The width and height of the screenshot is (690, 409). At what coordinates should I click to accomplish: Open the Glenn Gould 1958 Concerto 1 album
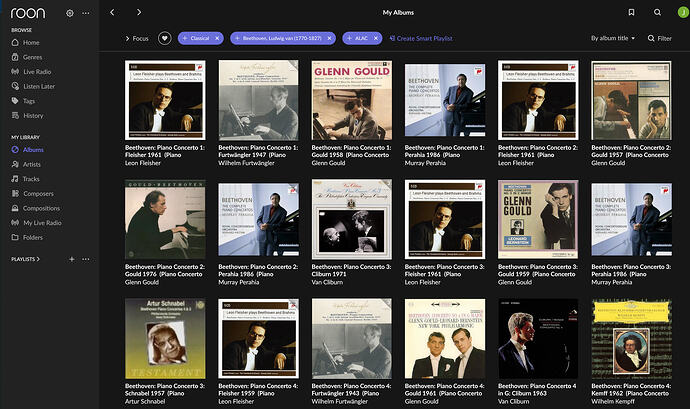coord(352,100)
